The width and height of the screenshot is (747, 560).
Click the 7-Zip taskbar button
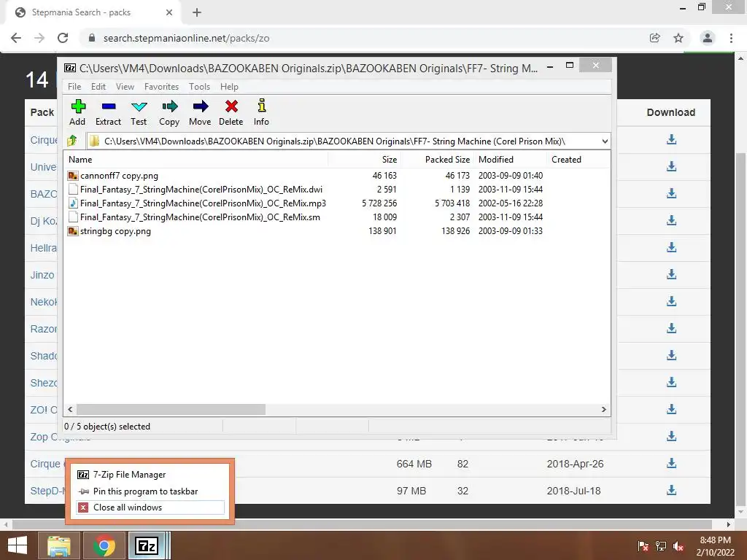click(x=147, y=545)
